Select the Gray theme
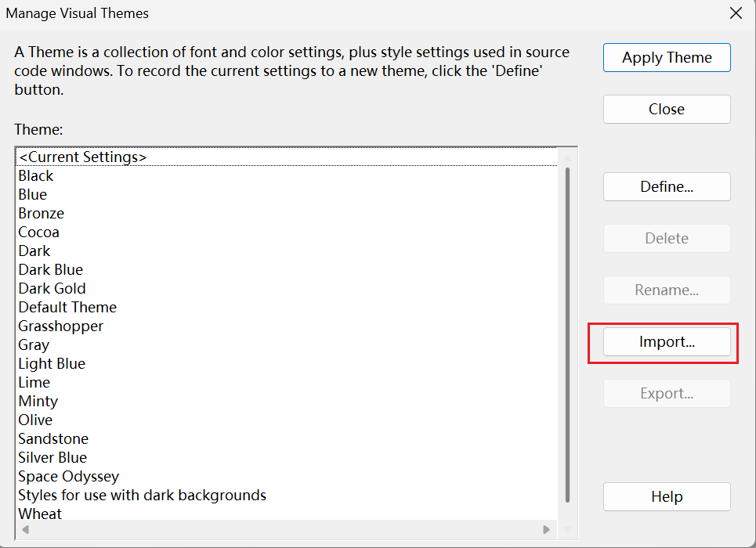Image resolution: width=756 pixels, height=548 pixels. pyautogui.click(x=287, y=345)
